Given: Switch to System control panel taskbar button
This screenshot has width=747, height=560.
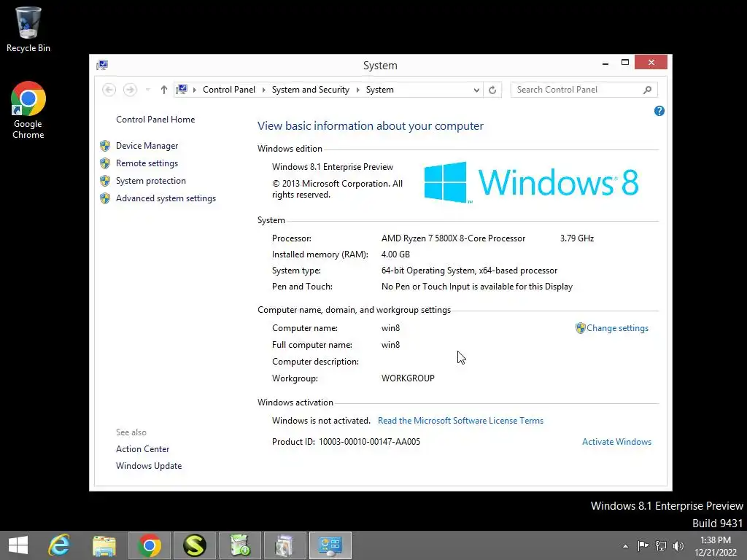Looking at the screenshot, I should (330, 545).
